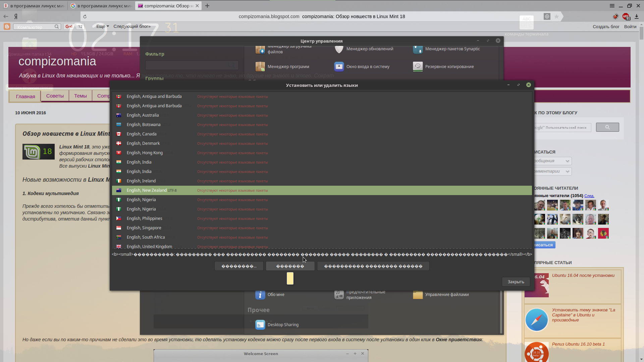Viewport: 644px width, 362px height.
Task: Open Ubuntu 16.04 после установки article link
Action: pos(583,276)
